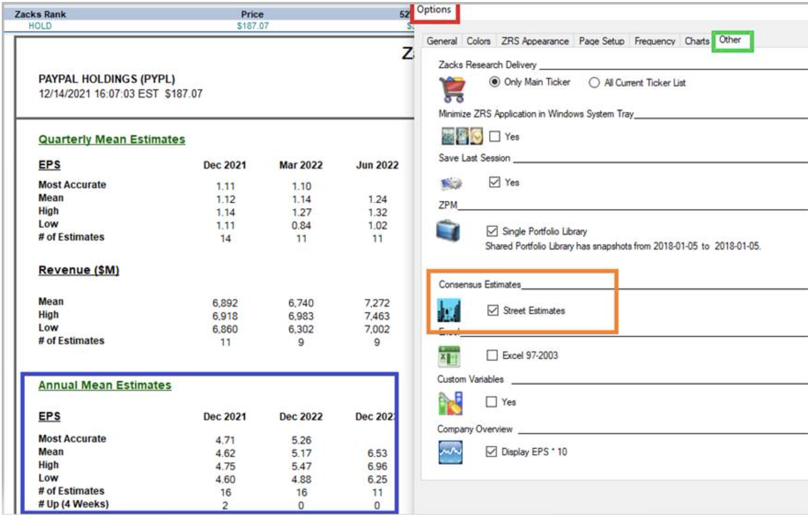812x518 pixels.
Task: Click the ZPM briefcase icon
Action: pyautogui.click(x=448, y=231)
